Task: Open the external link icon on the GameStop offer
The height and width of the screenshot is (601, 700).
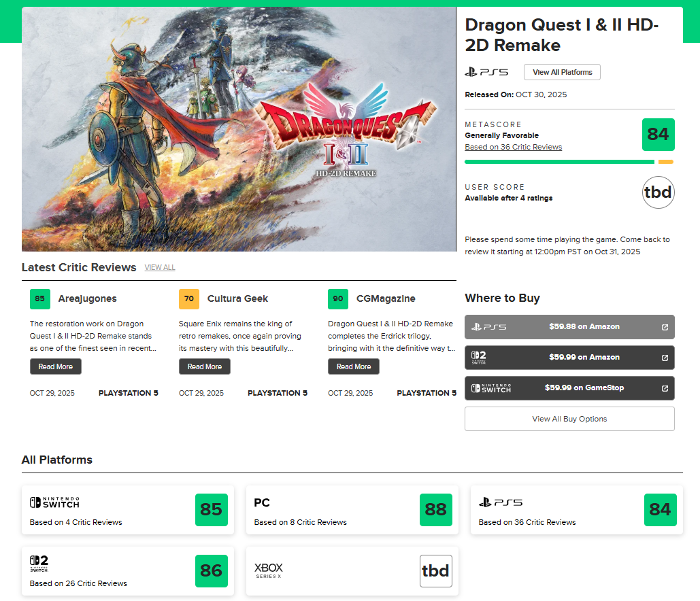Action: click(665, 388)
